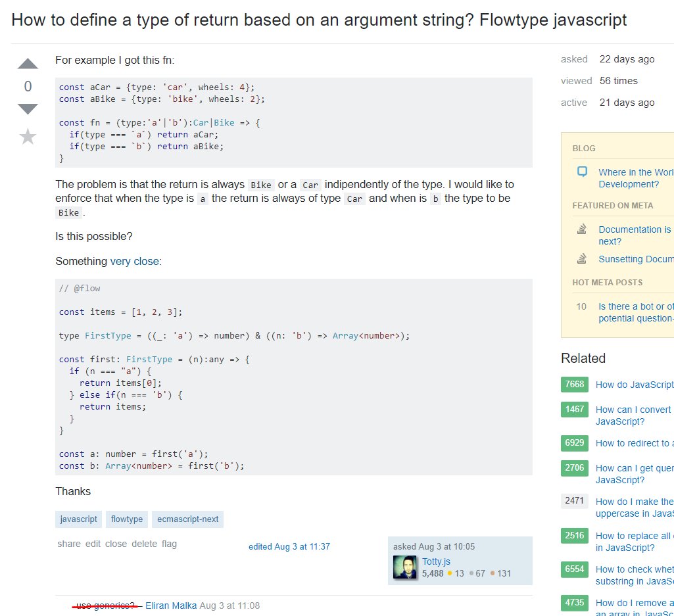Click the 2471 score badge
The image size is (674, 616).
pyautogui.click(x=574, y=501)
